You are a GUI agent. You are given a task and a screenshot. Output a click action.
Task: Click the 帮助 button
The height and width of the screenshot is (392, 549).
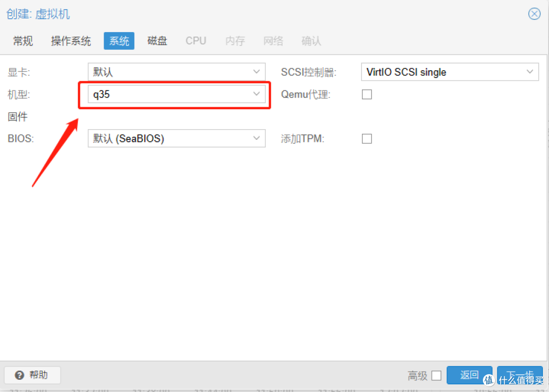point(32,375)
